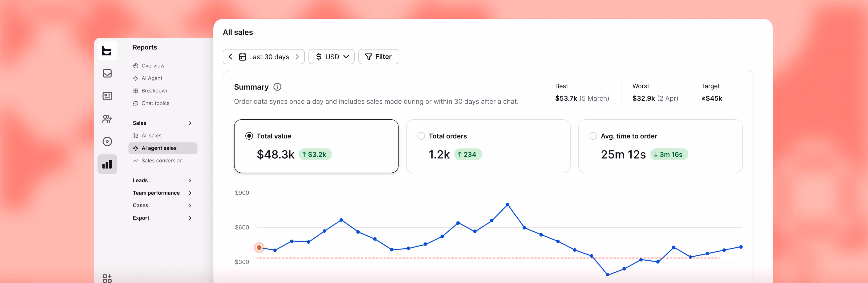Expand the Team performance section chevron
Screen dimensions: 868x283
pyautogui.click(x=190, y=193)
